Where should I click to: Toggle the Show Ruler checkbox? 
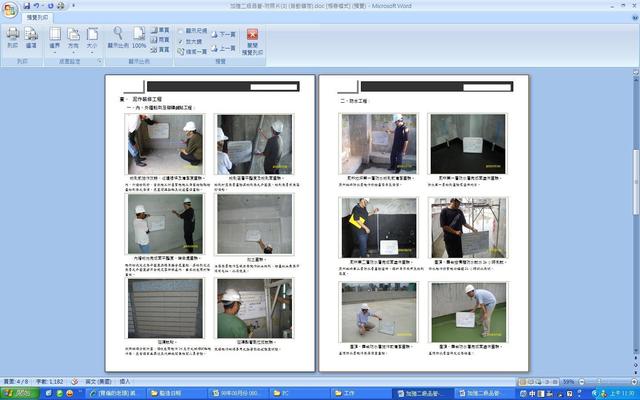pyautogui.click(x=180, y=30)
